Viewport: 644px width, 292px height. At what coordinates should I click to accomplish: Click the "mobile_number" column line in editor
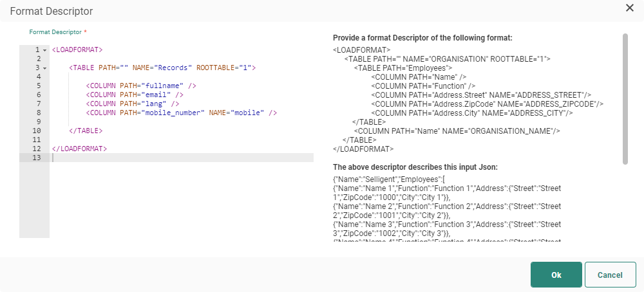[x=181, y=113]
